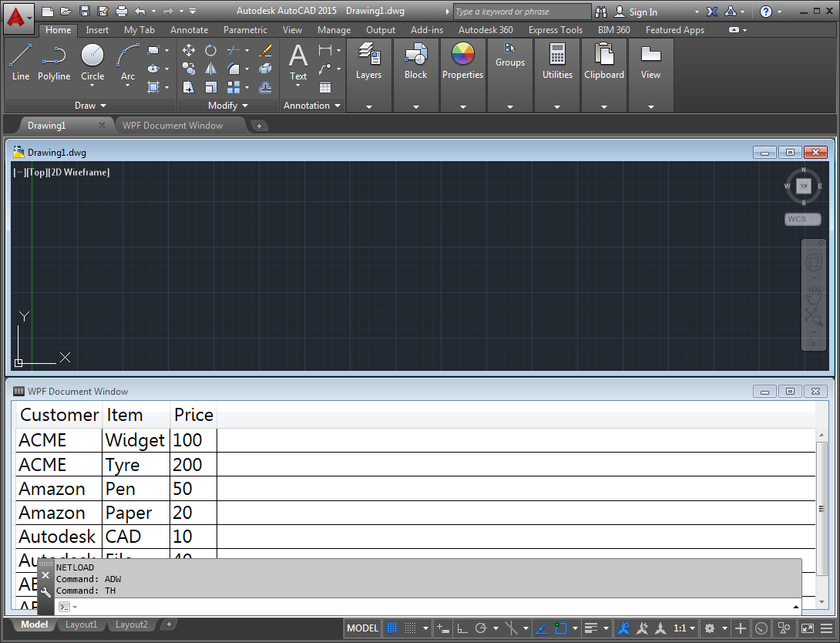Switch to the WPF Document Window tab
The image size is (840, 643).
[x=173, y=126]
